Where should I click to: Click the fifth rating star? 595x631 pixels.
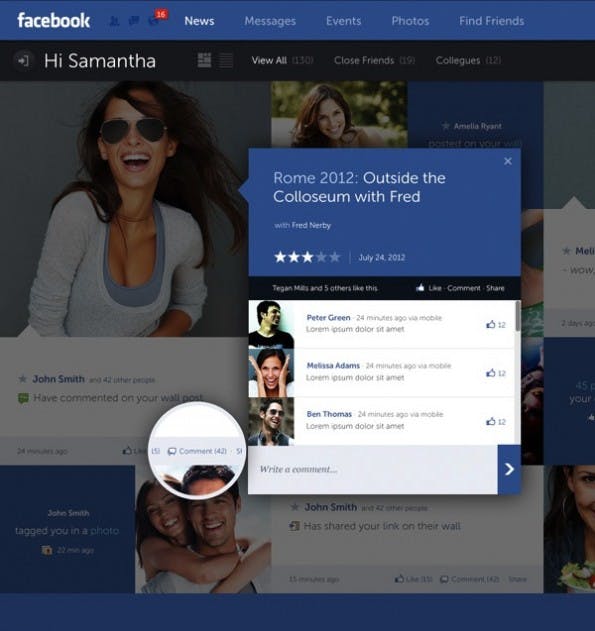coord(335,257)
